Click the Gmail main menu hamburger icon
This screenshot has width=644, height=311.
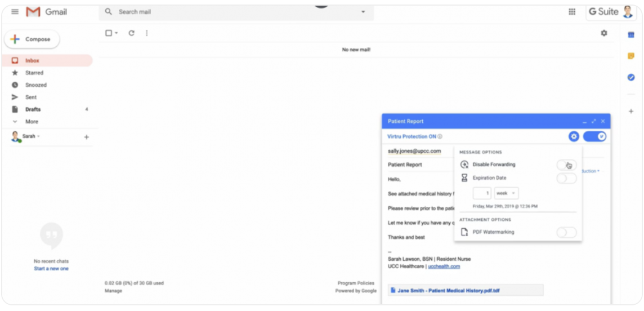pyautogui.click(x=15, y=12)
